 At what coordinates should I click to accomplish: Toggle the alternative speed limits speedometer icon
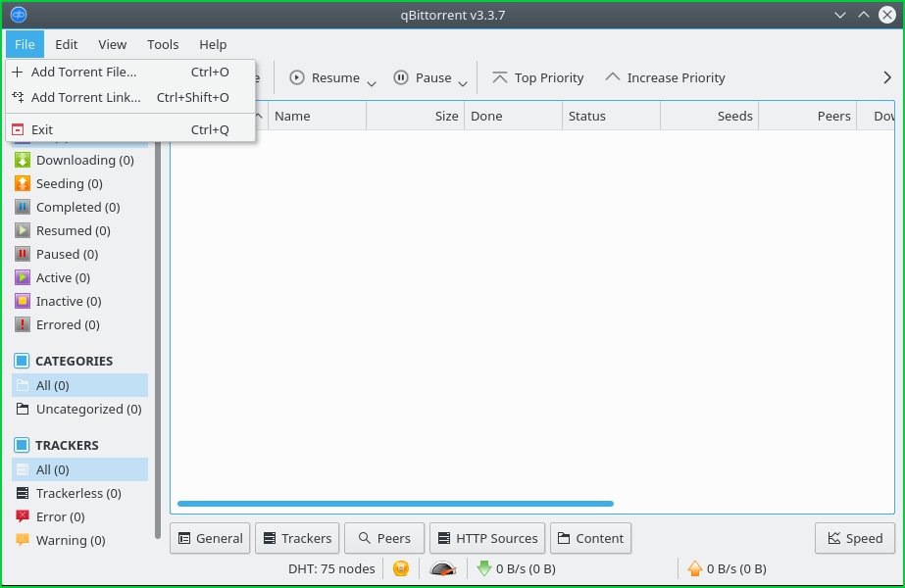click(x=442, y=568)
